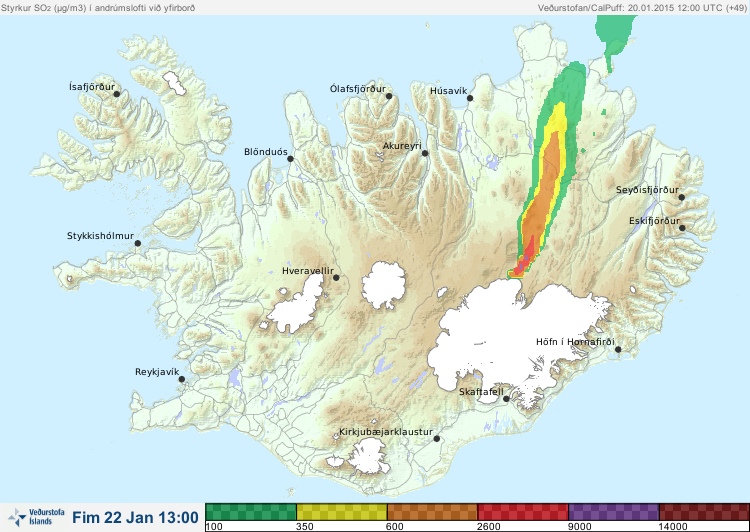Click the Eskifjörður location dot
This screenshot has height=532, width=750.
(682, 228)
